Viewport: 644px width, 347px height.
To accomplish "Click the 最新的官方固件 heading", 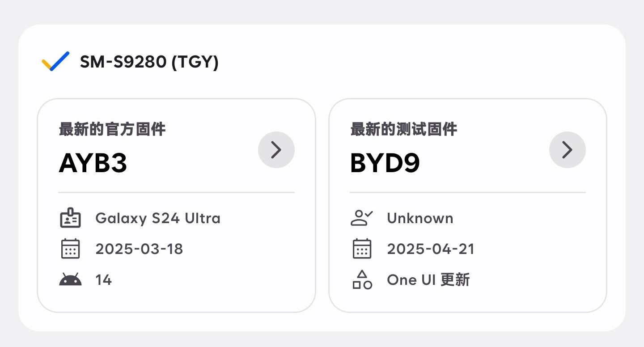I will 112,130.
